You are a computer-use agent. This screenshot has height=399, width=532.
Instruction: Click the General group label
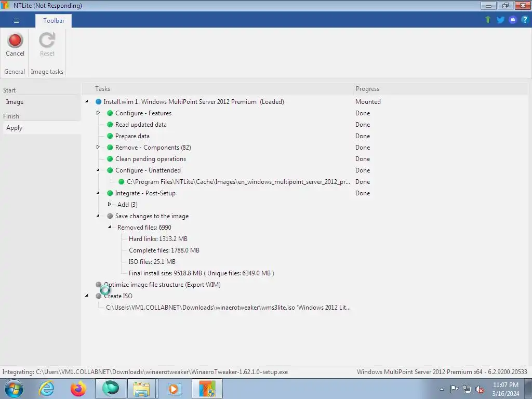[x=15, y=72]
